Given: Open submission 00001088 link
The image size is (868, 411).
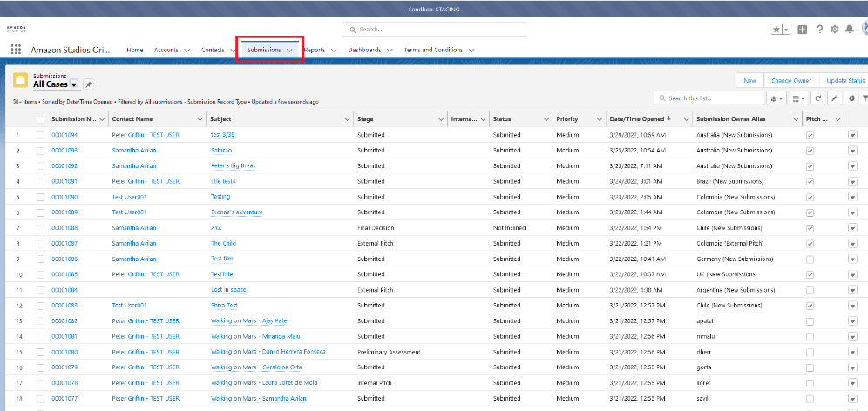Looking at the screenshot, I should [64, 228].
